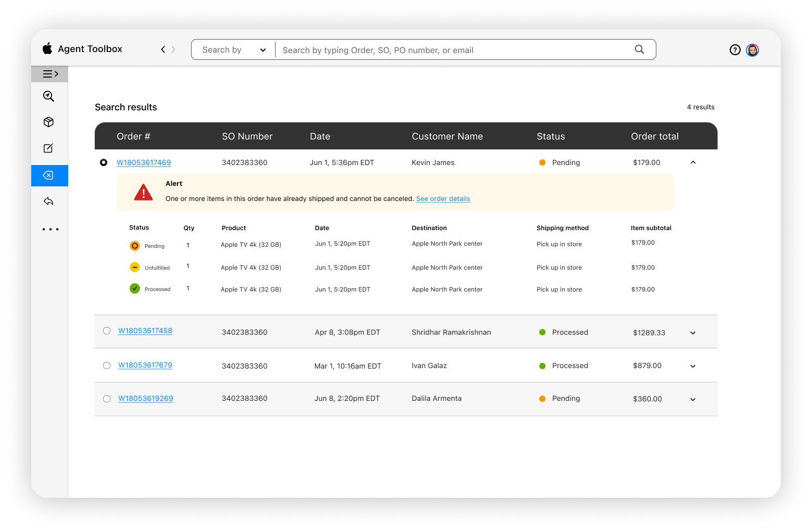812x531 pixels.
Task: Click date Apr 8, 3:08pm EDT
Action: [x=348, y=332]
